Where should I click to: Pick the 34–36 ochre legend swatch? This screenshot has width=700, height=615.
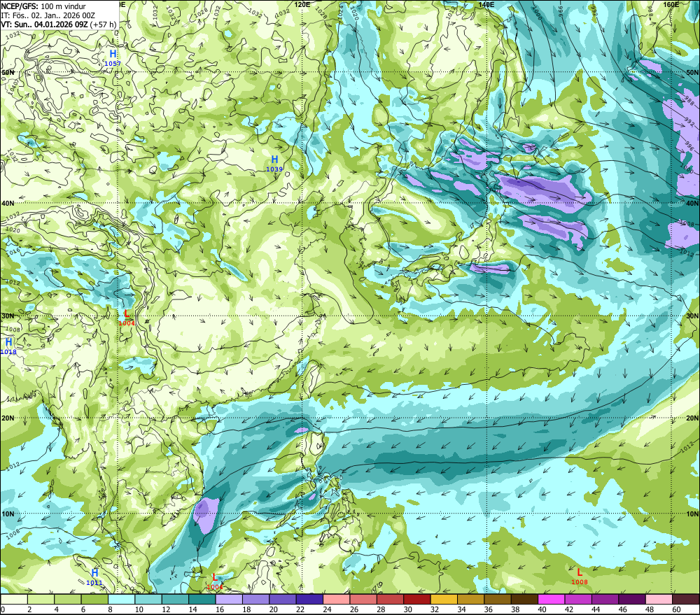coord(470,599)
